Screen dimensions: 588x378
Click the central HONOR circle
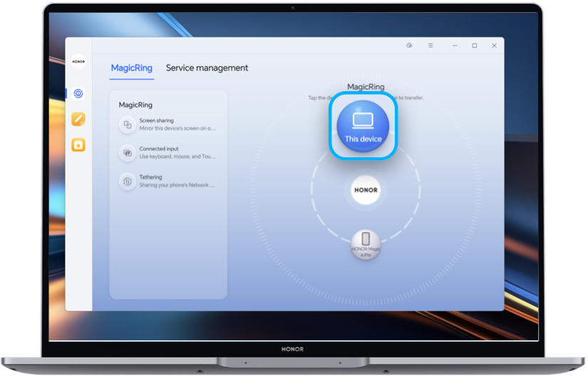(366, 190)
